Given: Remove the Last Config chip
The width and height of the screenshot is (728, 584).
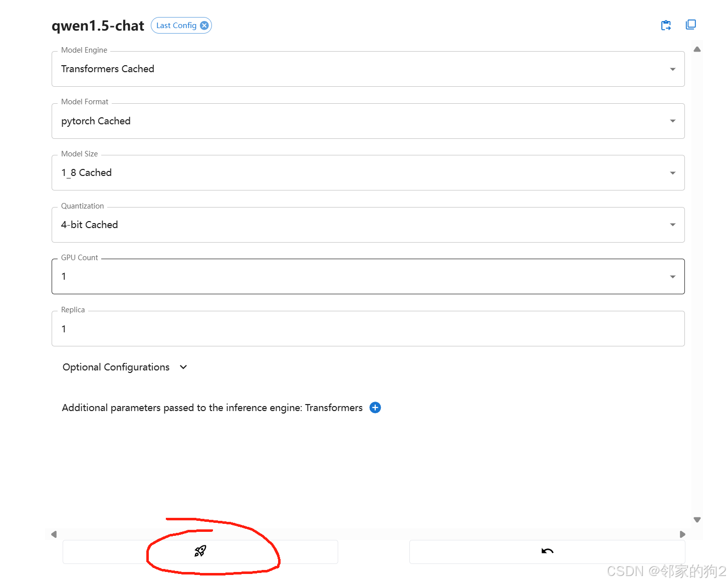Looking at the screenshot, I should pyautogui.click(x=204, y=26).
